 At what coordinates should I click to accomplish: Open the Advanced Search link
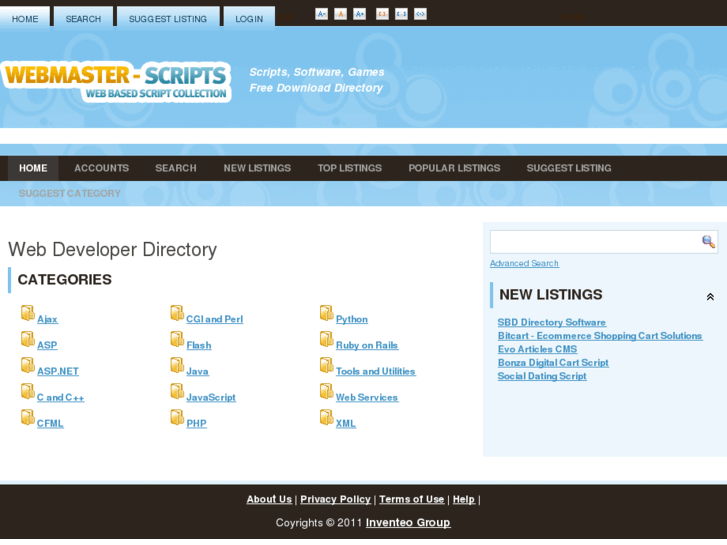click(524, 263)
